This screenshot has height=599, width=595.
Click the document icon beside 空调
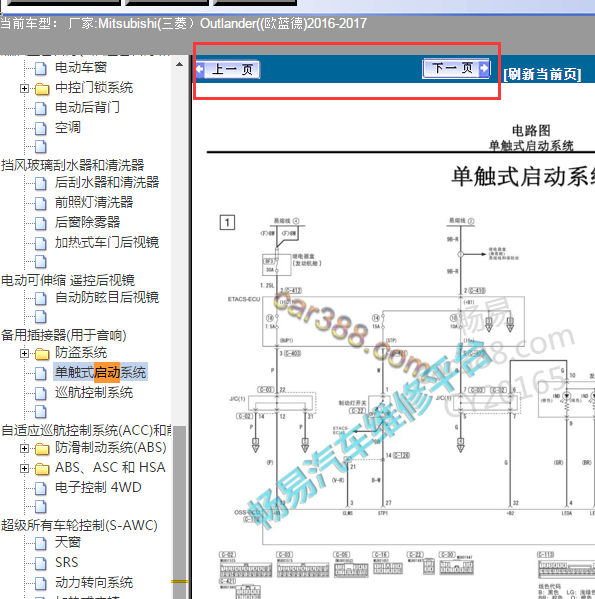(40, 128)
